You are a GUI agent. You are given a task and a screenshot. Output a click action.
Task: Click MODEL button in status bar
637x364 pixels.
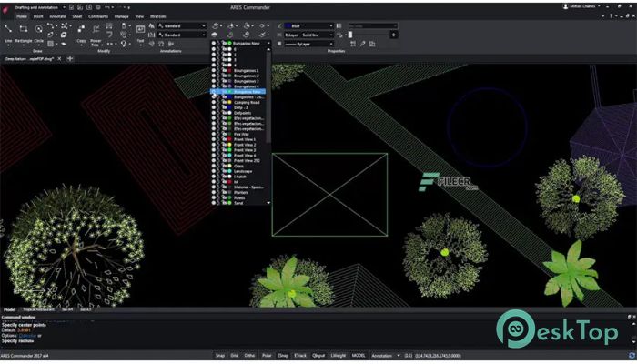pos(359,356)
